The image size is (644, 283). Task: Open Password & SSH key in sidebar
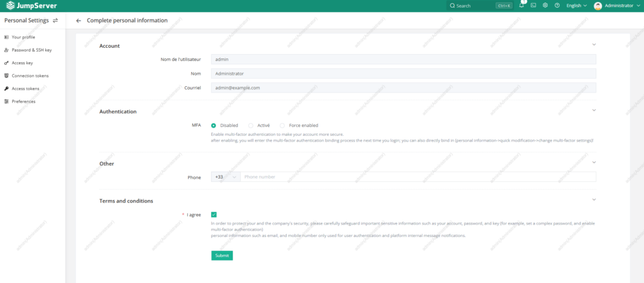pyautogui.click(x=31, y=50)
